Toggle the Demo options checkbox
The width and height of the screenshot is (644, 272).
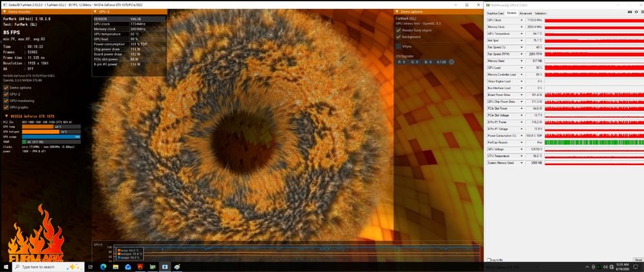pyautogui.click(x=6, y=88)
